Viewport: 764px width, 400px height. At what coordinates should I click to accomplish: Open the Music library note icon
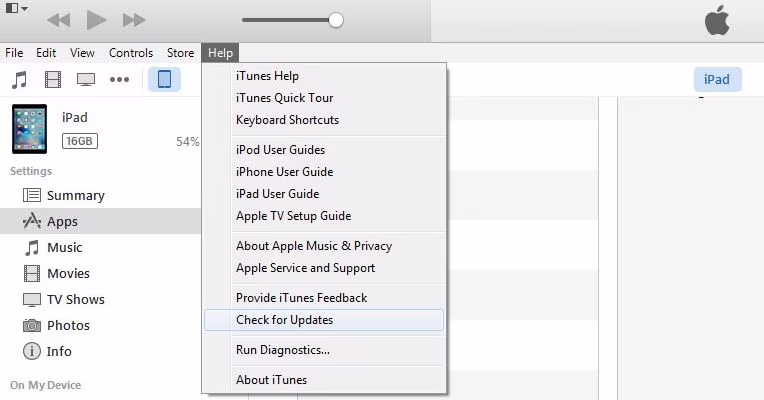point(19,79)
